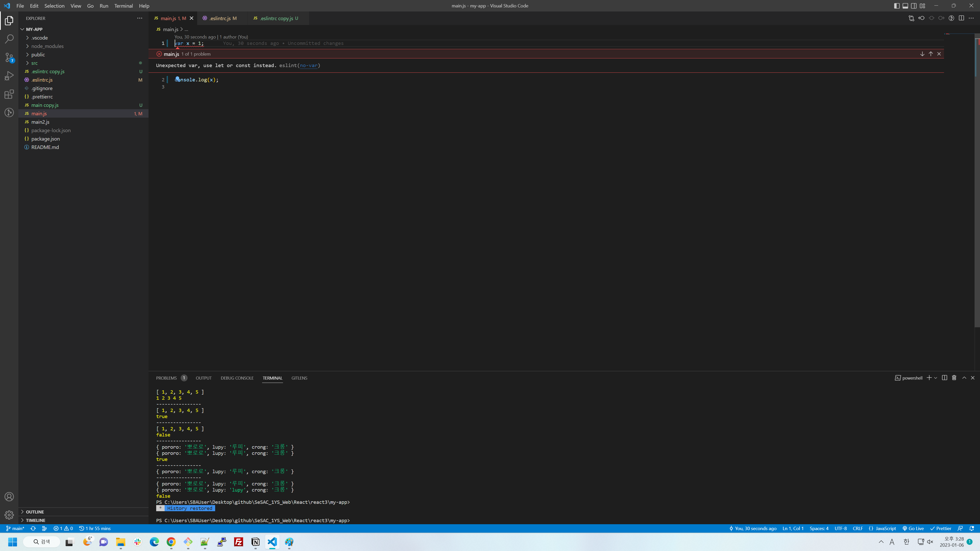Open the Search view in activity bar
The height and width of the screenshot is (551, 980).
[9, 39]
